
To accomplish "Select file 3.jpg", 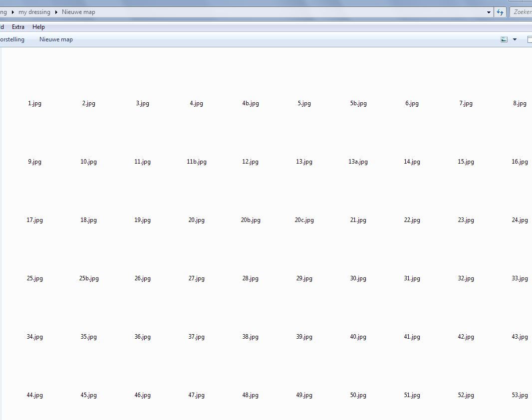I will coord(143,103).
